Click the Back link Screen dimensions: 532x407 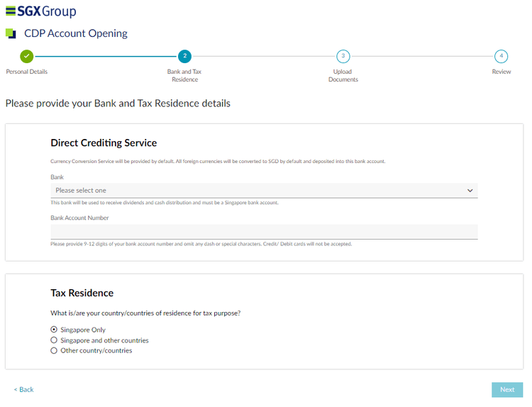pos(23,389)
